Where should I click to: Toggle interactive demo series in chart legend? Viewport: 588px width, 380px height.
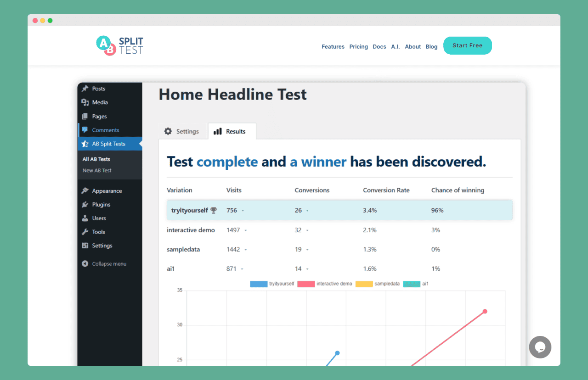(x=325, y=284)
